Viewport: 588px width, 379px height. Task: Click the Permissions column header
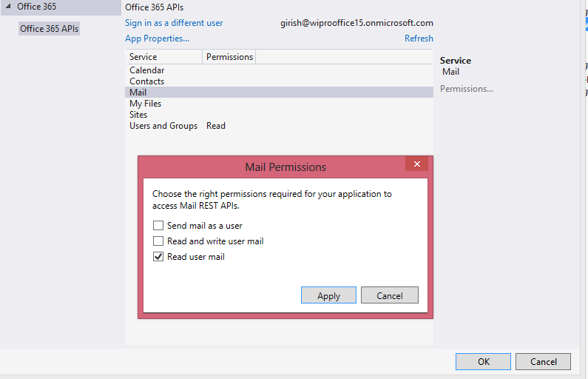229,57
